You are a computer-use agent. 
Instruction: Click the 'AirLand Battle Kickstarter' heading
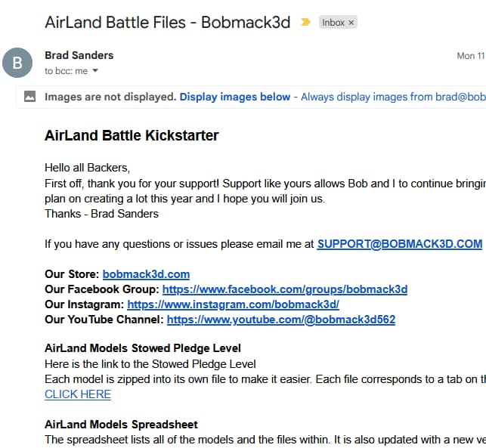132,135
